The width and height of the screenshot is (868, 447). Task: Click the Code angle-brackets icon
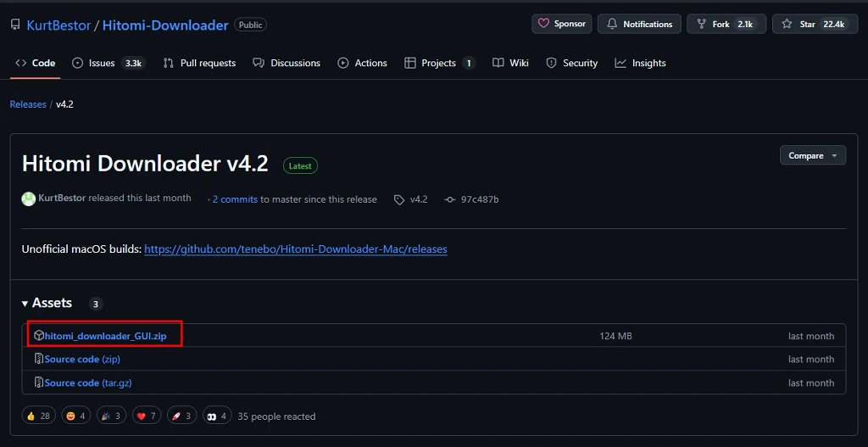(x=21, y=63)
